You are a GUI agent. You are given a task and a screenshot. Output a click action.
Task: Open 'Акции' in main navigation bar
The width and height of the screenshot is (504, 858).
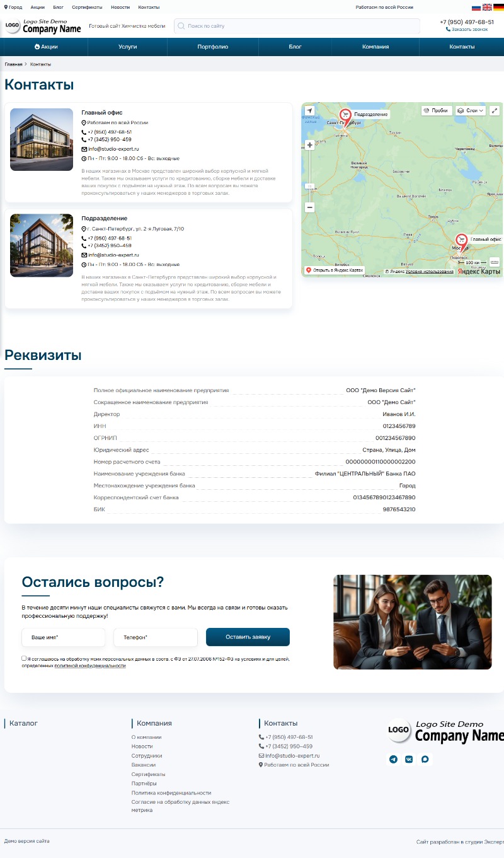point(46,47)
